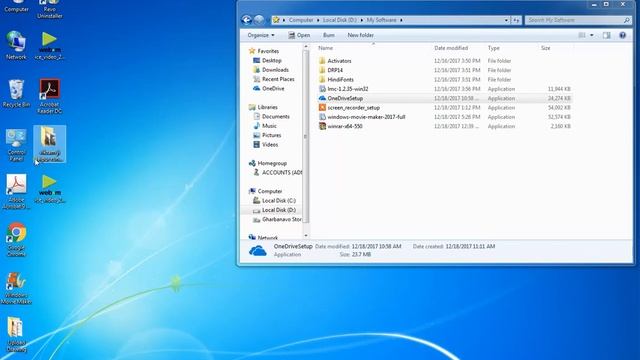Viewport: 640px width, 360px height.
Task: Select the lmc-1.2.35-win32 application file
Action: click(444, 89)
